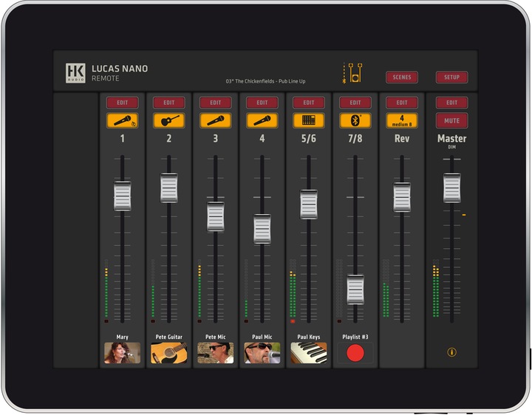The height and width of the screenshot is (415, 532).
Task: Click the channel 1 fader knob
Action: point(123,196)
